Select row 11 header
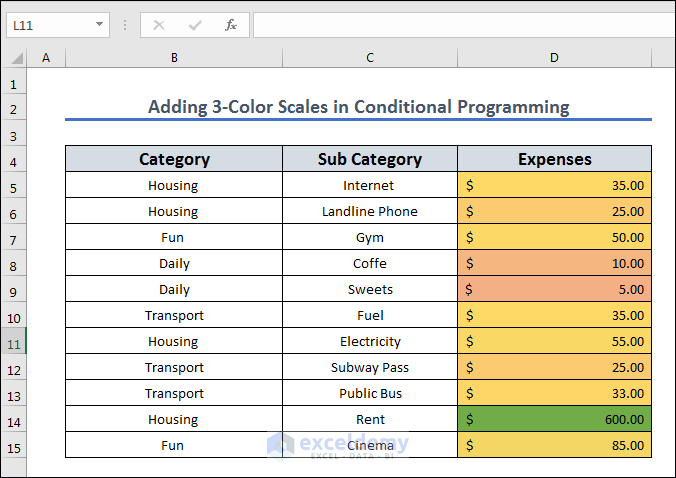Screen dimensions: 676x478 [13, 342]
